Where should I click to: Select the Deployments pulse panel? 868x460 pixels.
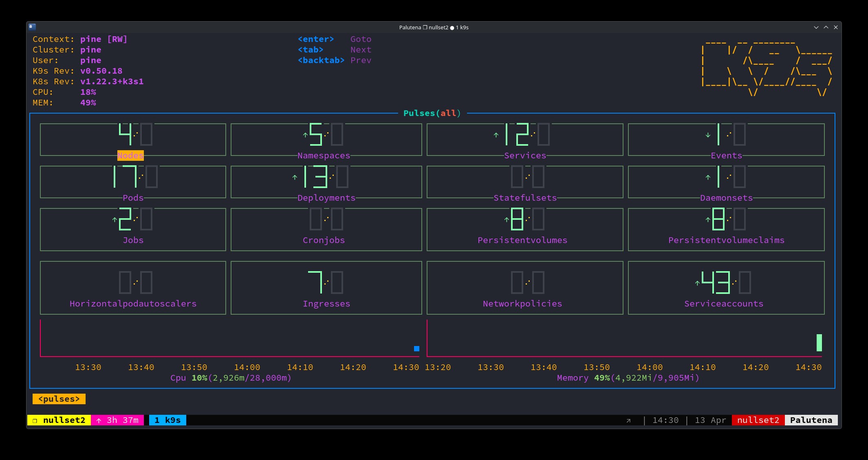click(326, 182)
